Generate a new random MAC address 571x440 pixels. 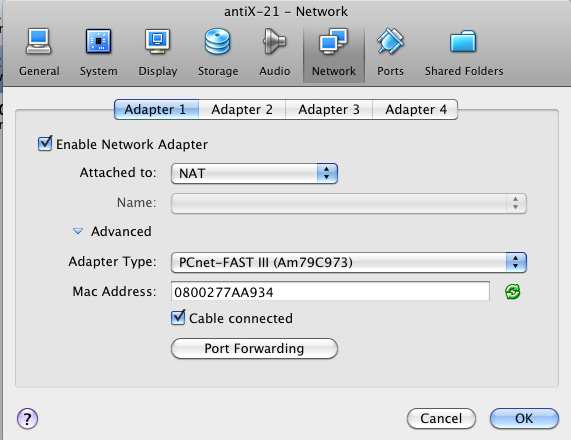click(x=513, y=292)
